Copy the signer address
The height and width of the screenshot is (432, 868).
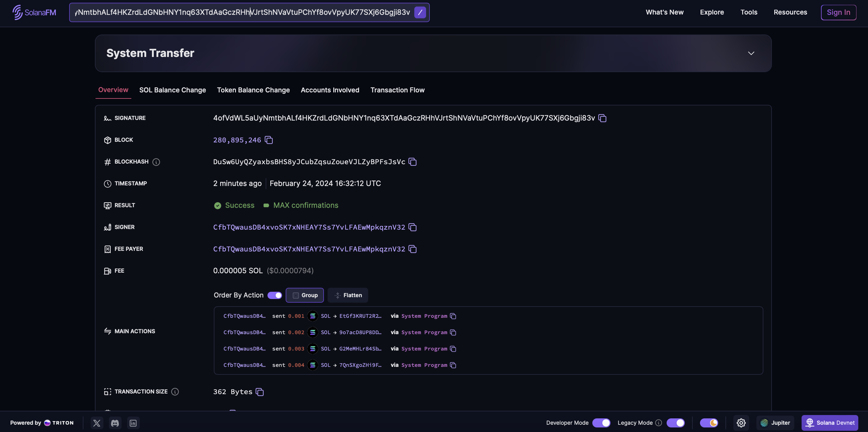click(x=413, y=227)
